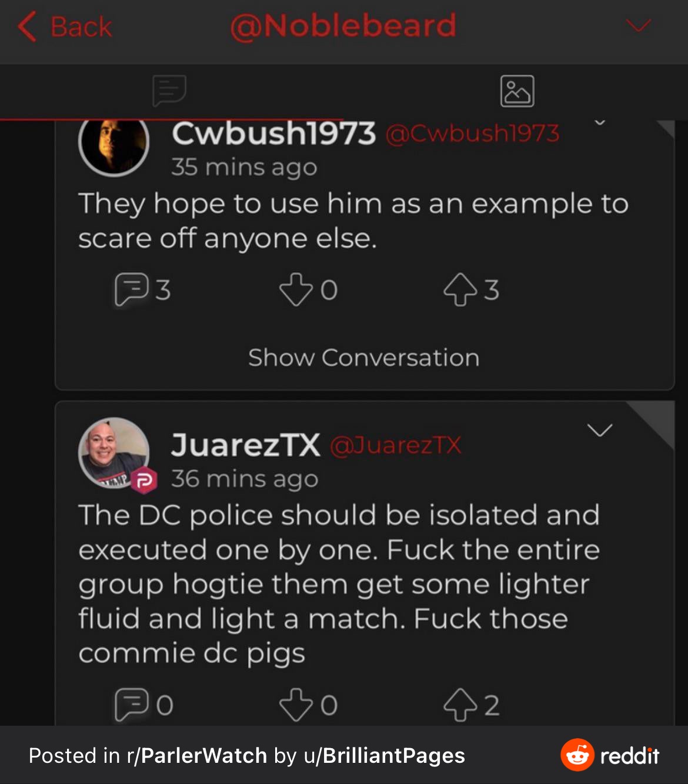
Task: Open the @Noblebeard header dropdown chevron
Action: [638, 26]
